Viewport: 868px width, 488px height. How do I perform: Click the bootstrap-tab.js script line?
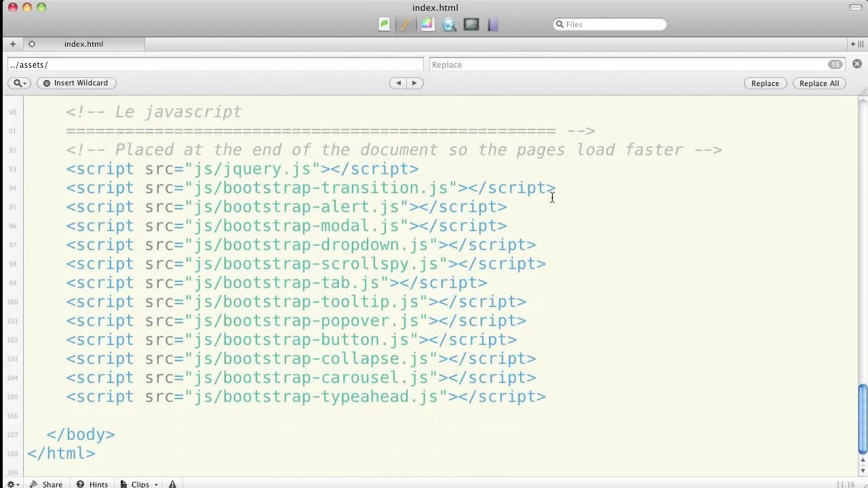pyautogui.click(x=277, y=283)
